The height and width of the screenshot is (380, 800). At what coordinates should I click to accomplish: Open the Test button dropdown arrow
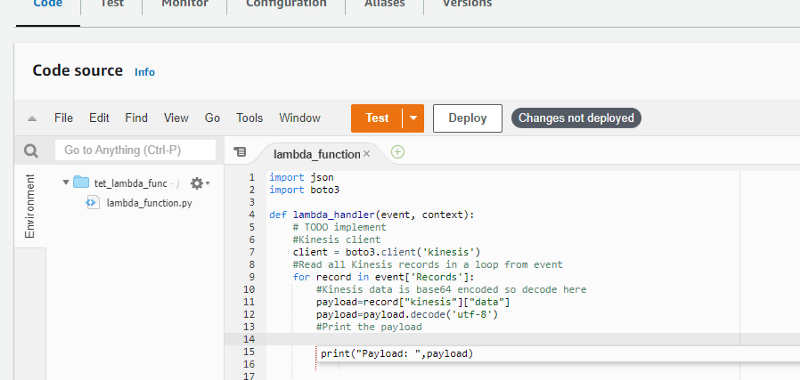click(x=413, y=118)
